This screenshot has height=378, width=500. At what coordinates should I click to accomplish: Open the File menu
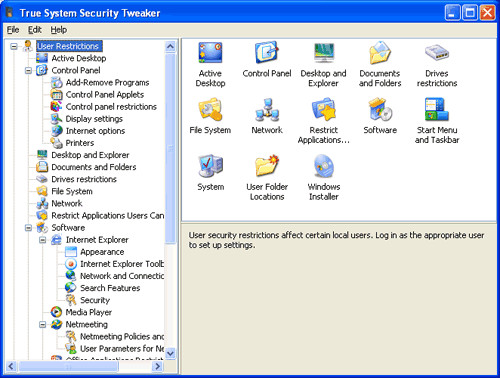click(x=13, y=30)
